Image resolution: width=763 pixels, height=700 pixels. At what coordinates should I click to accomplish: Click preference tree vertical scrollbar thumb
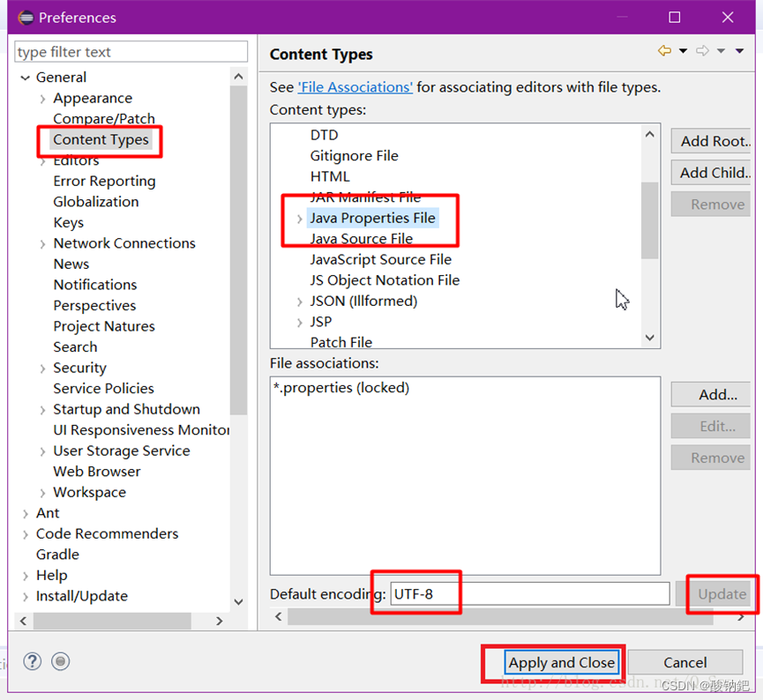point(238,250)
